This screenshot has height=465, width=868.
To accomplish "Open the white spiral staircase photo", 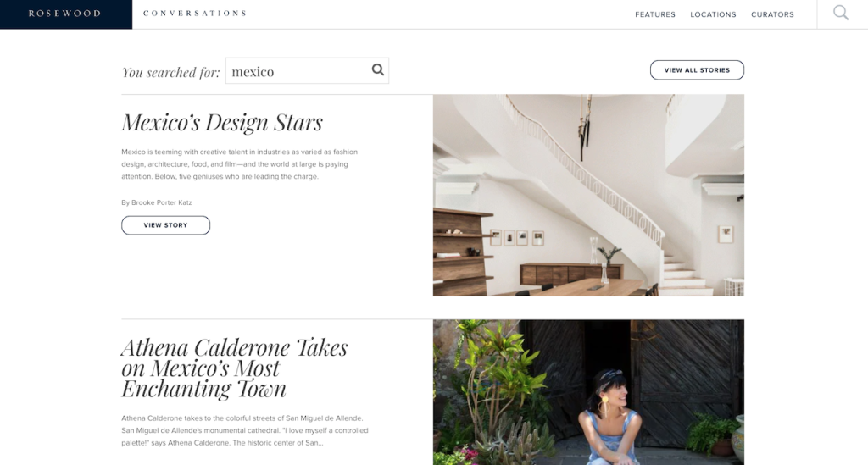I will pos(588,195).
